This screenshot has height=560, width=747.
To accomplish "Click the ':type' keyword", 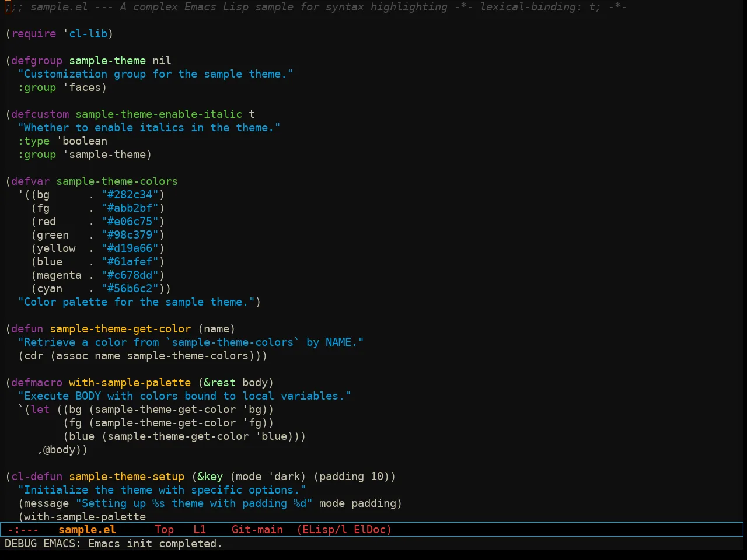I will (x=34, y=141).
